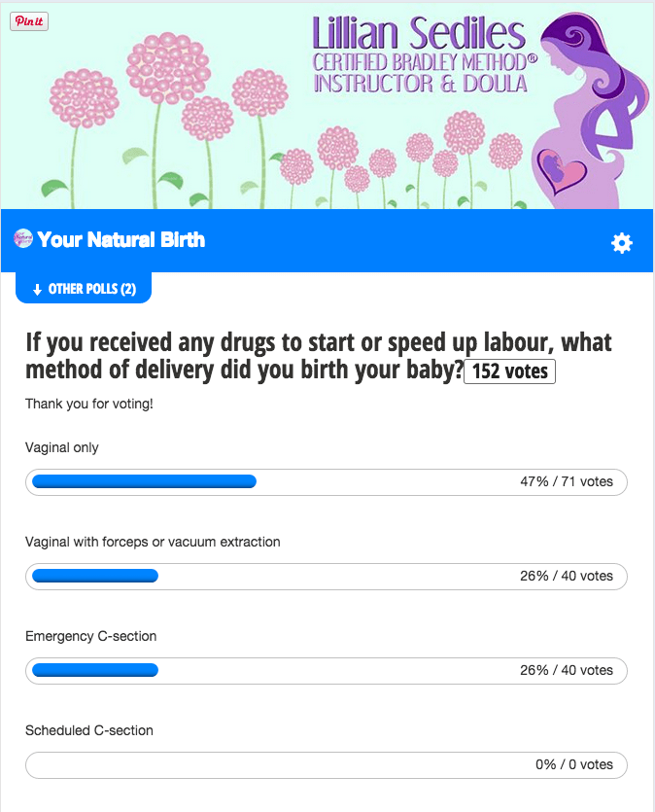Click the Pin it button
The height and width of the screenshot is (812, 655).
(29, 21)
